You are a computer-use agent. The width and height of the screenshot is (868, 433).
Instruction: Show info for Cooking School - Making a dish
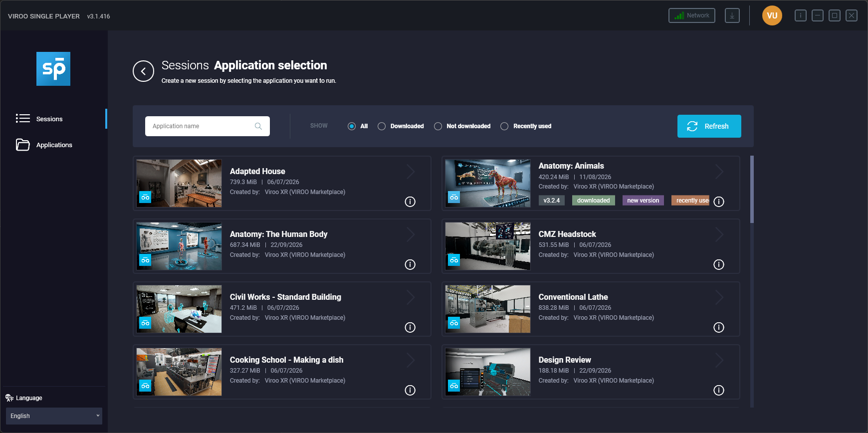410,390
